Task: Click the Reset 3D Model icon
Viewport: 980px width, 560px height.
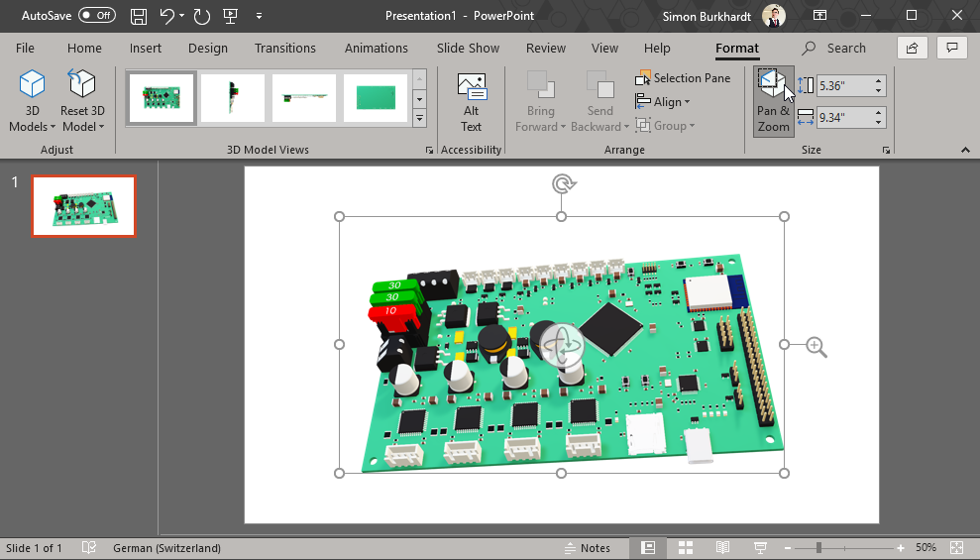Action: click(x=82, y=83)
